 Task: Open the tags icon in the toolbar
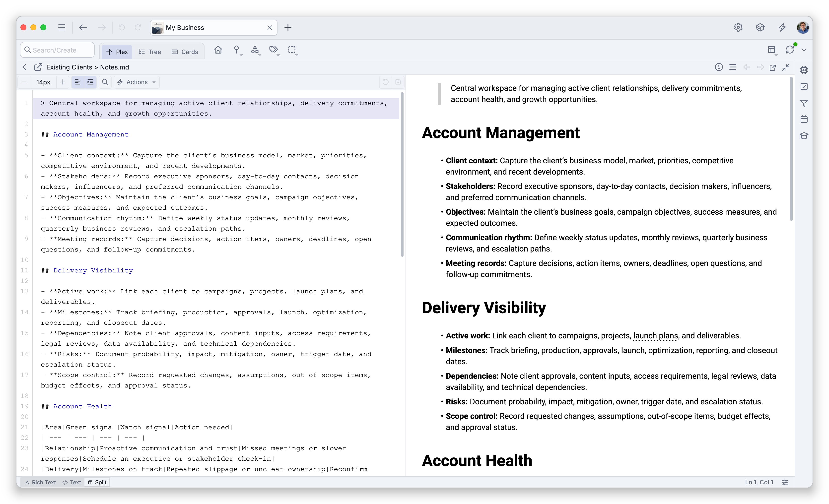[274, 50]
